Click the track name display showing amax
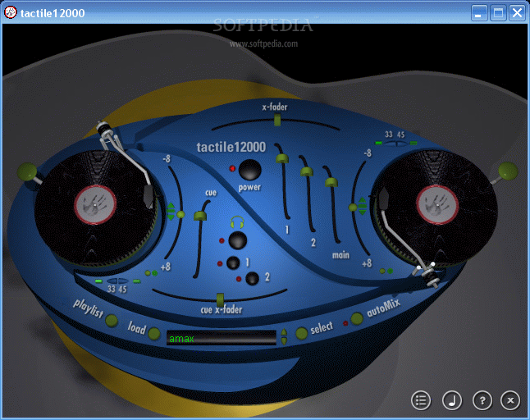The height and width of the screenshot is (420, 530). point(222,337)
